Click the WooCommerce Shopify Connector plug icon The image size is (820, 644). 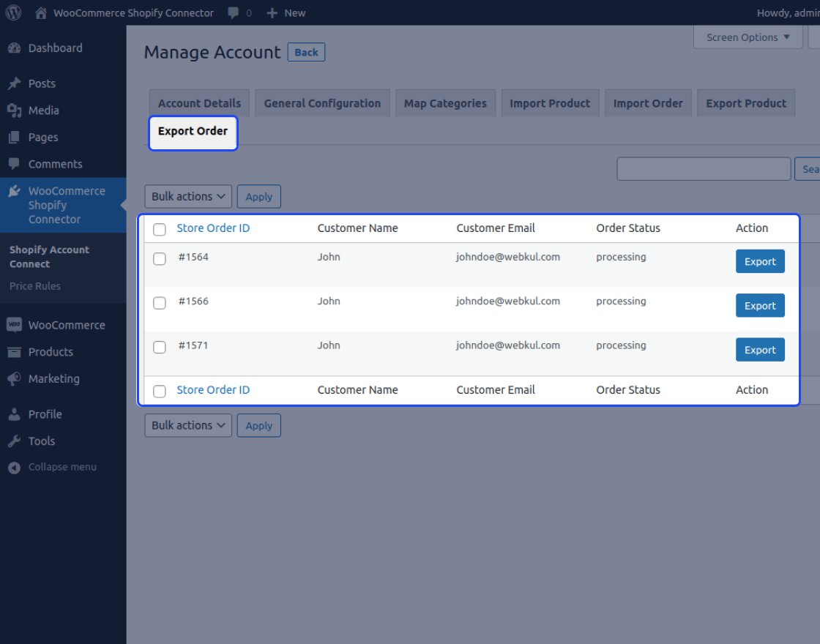coord(15,191)
